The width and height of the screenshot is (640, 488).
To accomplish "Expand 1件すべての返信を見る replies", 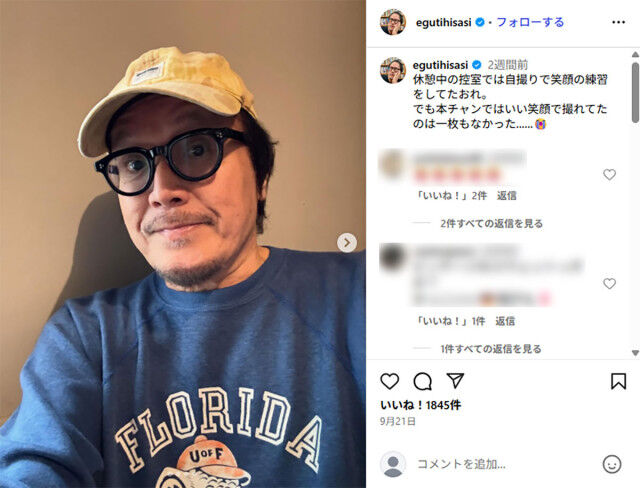I will 491,349.
